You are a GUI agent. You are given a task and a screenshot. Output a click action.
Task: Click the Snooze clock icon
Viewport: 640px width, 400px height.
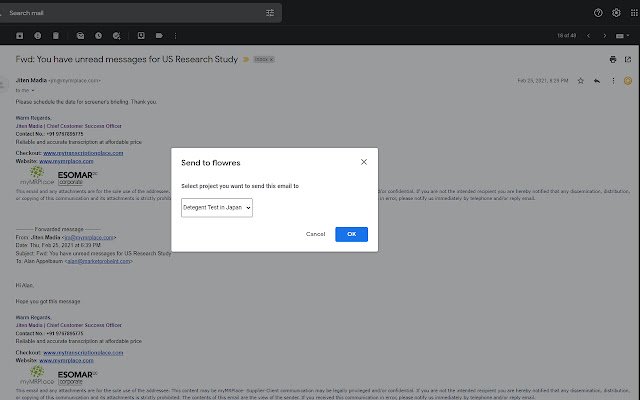pos(98,36)
